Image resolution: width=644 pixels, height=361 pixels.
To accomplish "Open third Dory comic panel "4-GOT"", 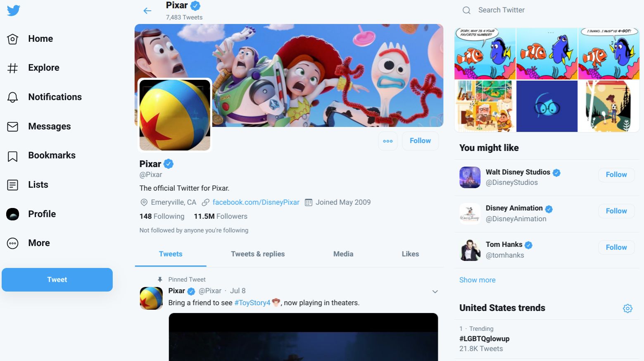I will tap(609, 54).
